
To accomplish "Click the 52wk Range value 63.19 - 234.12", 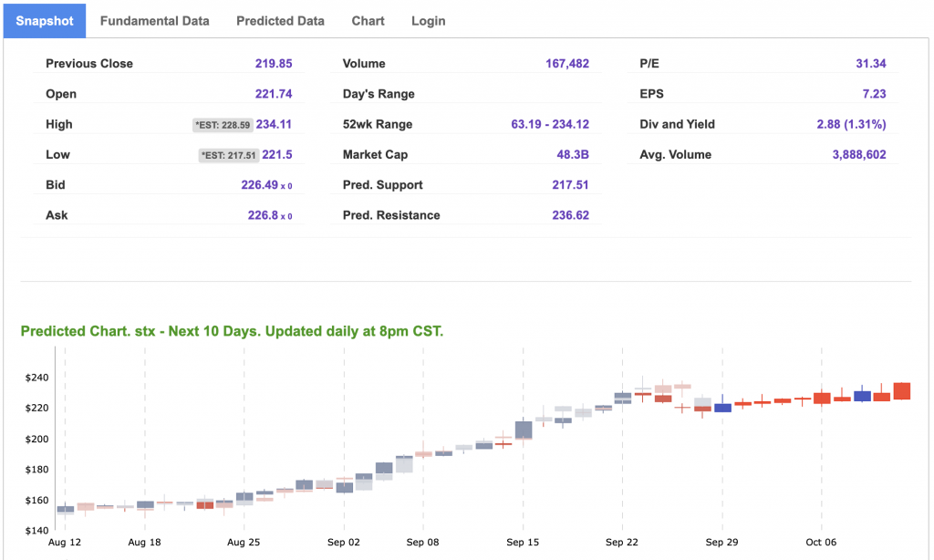I will click(550, 124).
